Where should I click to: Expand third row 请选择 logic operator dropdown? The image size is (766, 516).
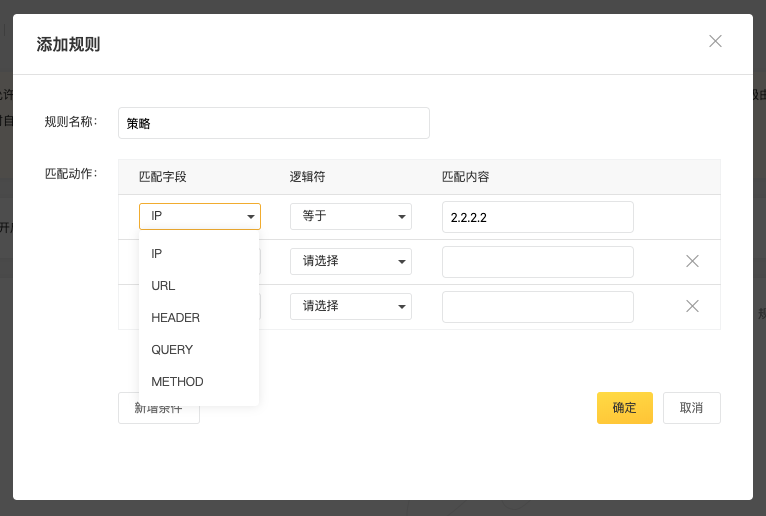[x=350, y=306]
